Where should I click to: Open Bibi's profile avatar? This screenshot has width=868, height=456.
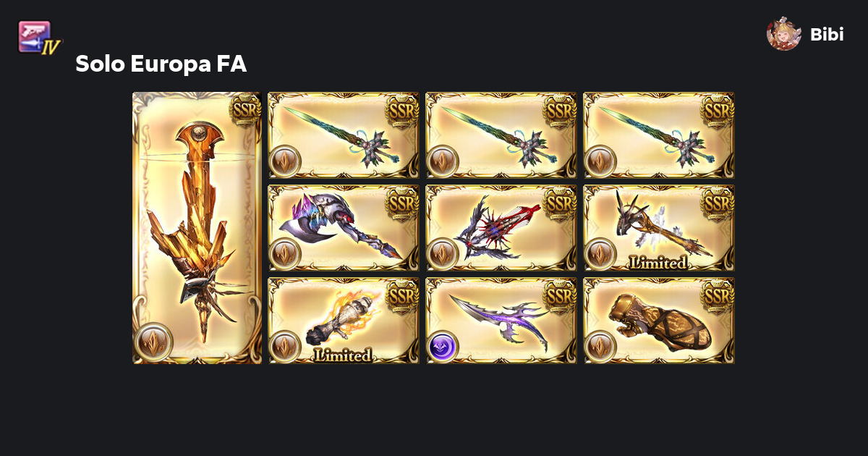click(x=784, y=34)
